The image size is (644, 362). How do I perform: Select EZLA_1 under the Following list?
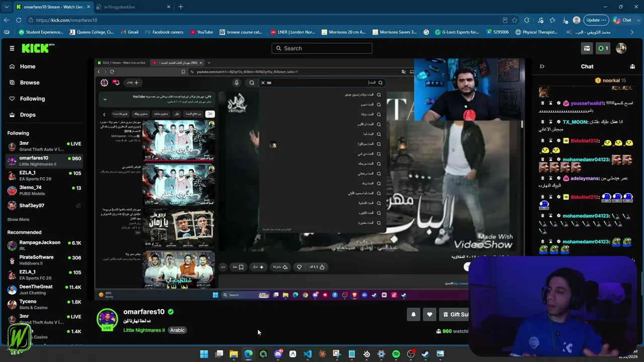click(44, 176)
